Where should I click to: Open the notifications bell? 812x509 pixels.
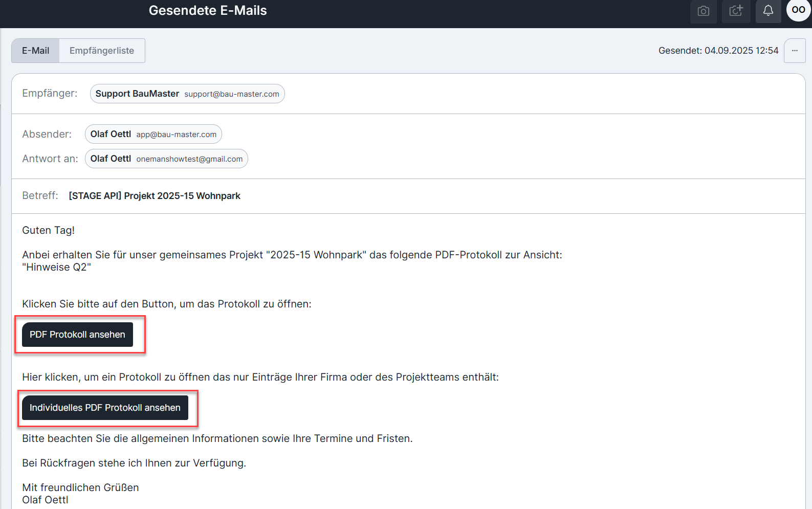[x=768, y=11]
